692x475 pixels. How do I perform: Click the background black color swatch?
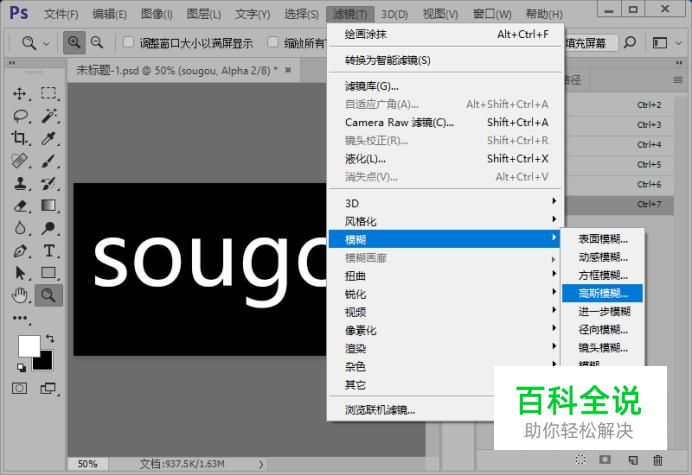coord(45,363)
